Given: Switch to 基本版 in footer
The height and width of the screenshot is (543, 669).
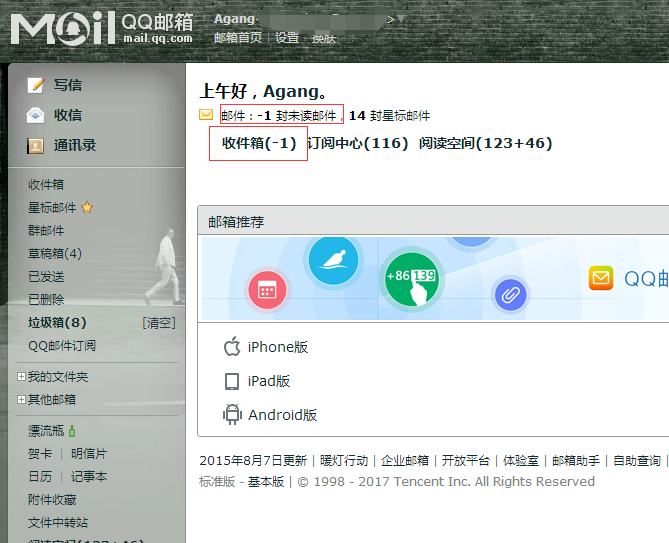Looking at the screenshot, I should point(266,482).
